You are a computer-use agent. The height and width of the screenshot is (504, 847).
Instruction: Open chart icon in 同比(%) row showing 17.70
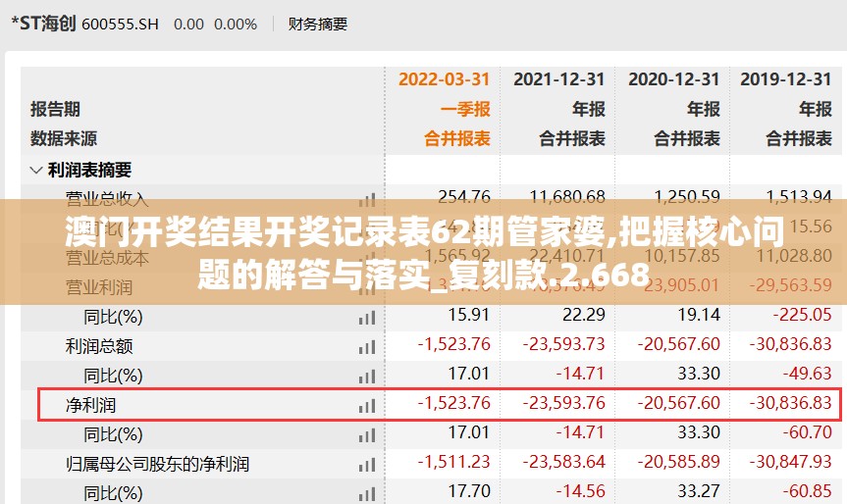click(x=367, y=494)
